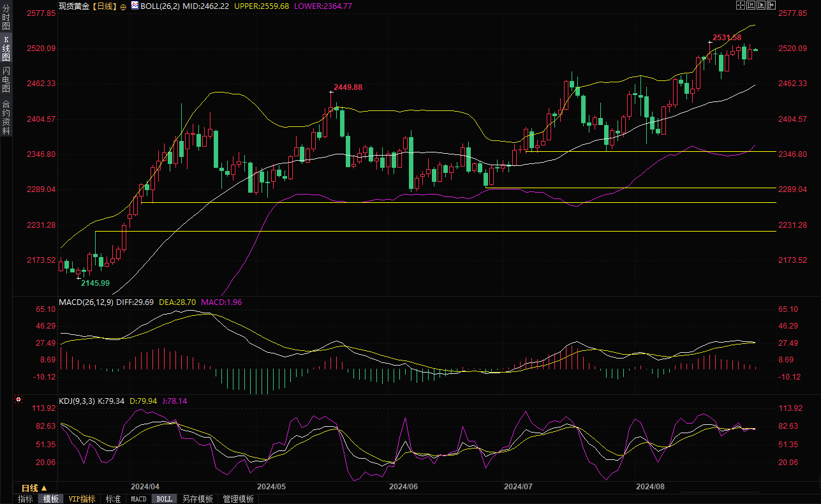Select the K线图 sidebar tab
The height and width of the screenshot is (504, 821).
(x=6, y=48)
